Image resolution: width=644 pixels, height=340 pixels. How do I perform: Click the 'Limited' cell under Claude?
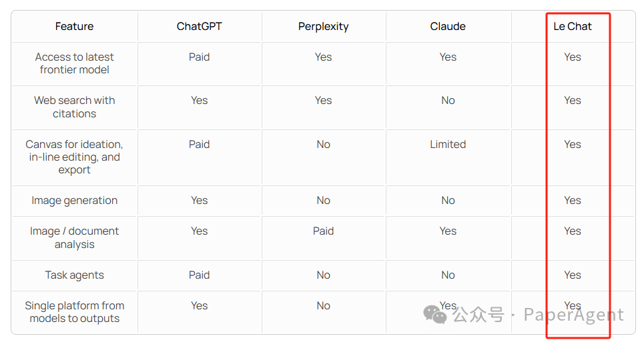click(x=448, y=145)
